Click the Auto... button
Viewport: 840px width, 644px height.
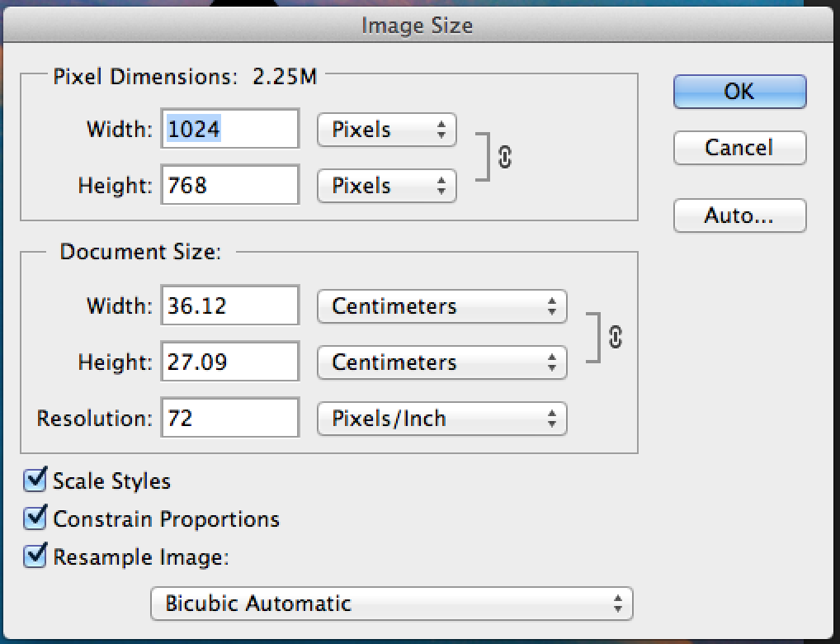point(739,215)
